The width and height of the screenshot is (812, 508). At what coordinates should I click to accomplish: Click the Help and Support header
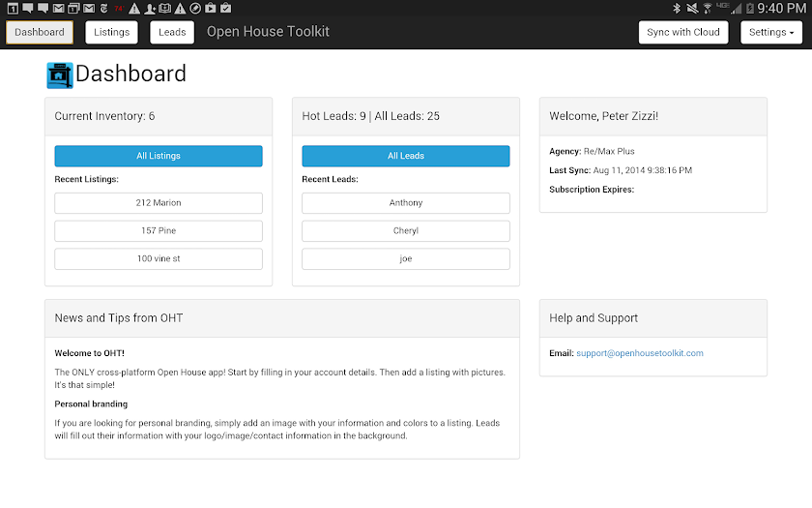[x=653, y=318]
